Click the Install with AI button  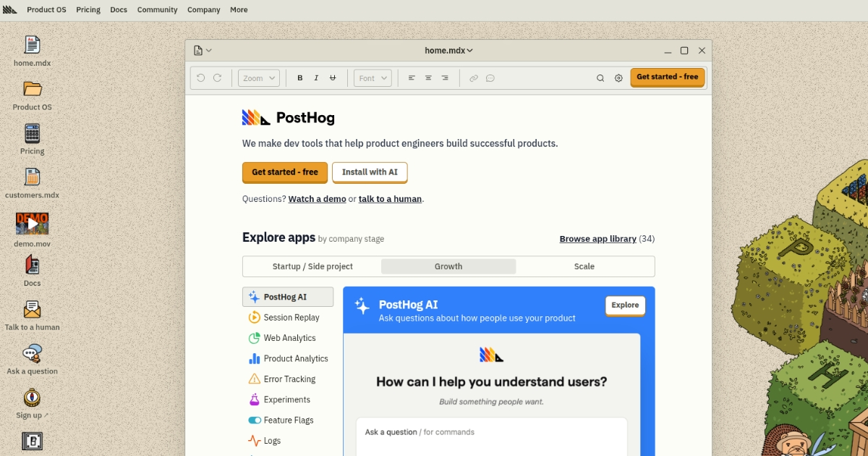click(x=370, y=172)
